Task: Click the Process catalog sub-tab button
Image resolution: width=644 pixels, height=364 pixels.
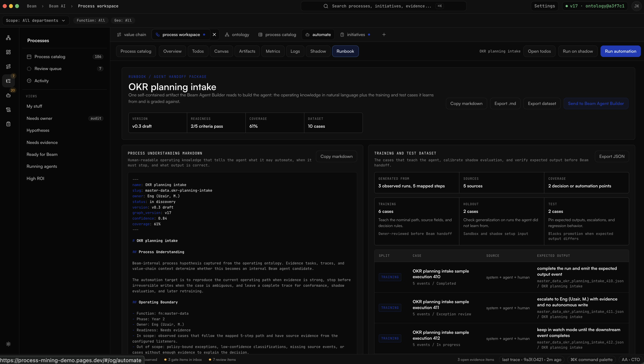Action: [136, 51]
